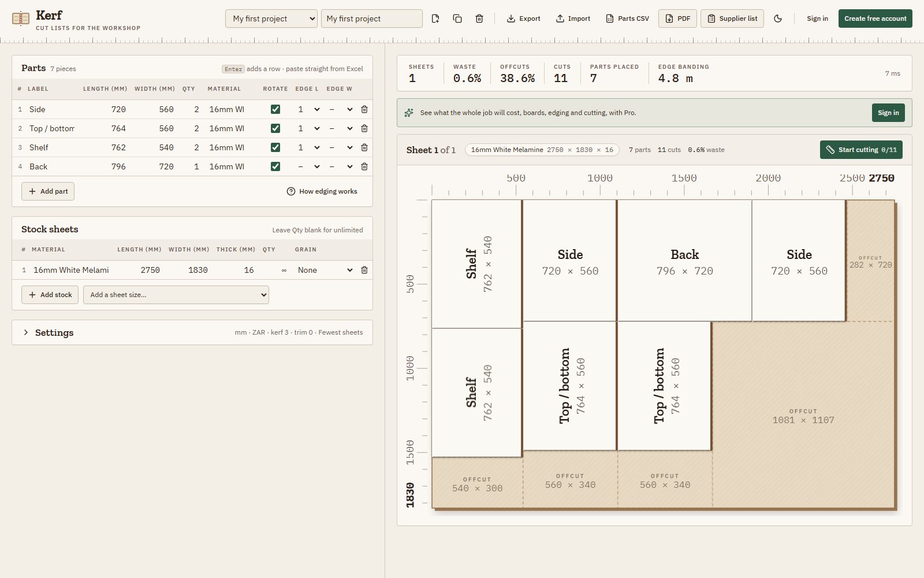Image resolution: width=924 pixels, height=578 pixels.
Task: Uncheck Rotate for the Side part
Action: 275,109
